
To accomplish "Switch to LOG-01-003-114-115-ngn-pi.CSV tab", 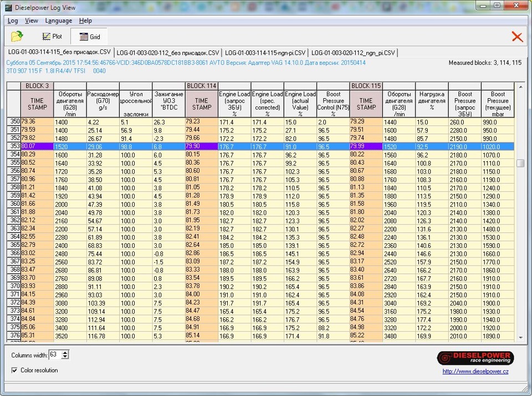I will [265, 53].
